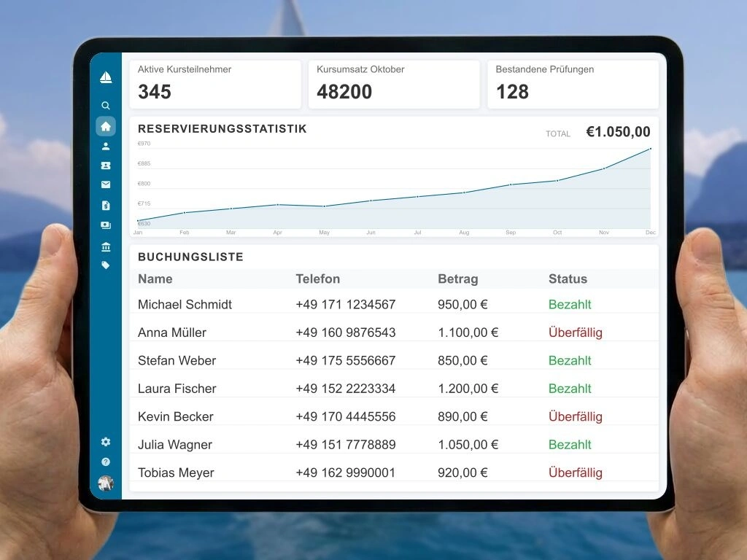Select Anna Müller's booking row

point(394,332)
